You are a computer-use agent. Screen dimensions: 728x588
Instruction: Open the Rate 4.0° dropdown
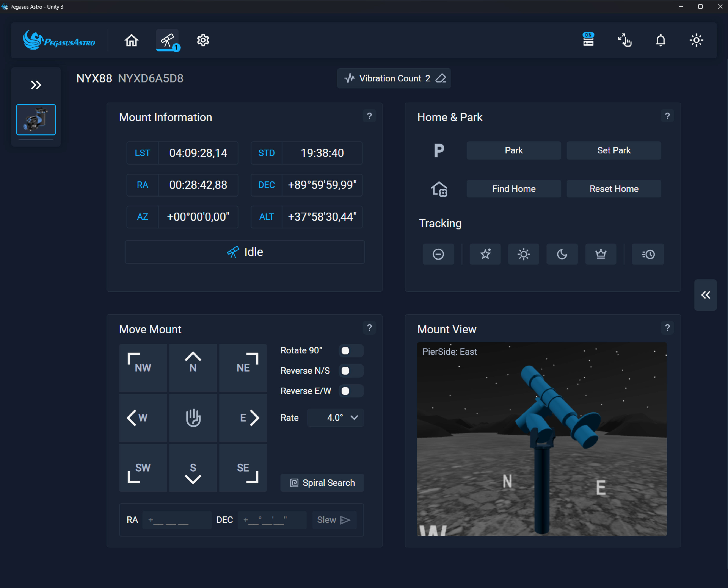pos(336,418)
